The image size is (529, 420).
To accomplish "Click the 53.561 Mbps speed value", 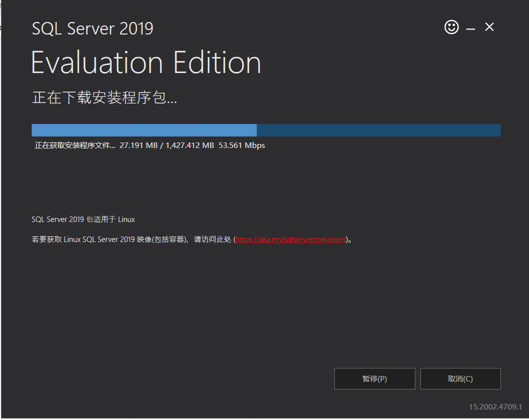I will pos(242,145).
